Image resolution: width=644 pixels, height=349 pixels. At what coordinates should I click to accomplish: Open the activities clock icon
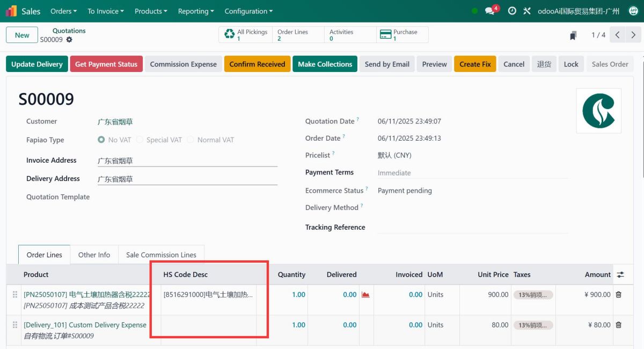(x=512, y=11)
